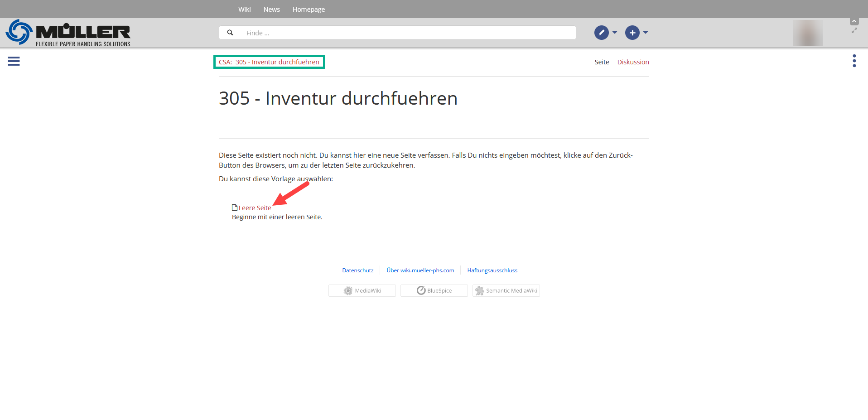Click into the Finde search field

tap(408, 33)
